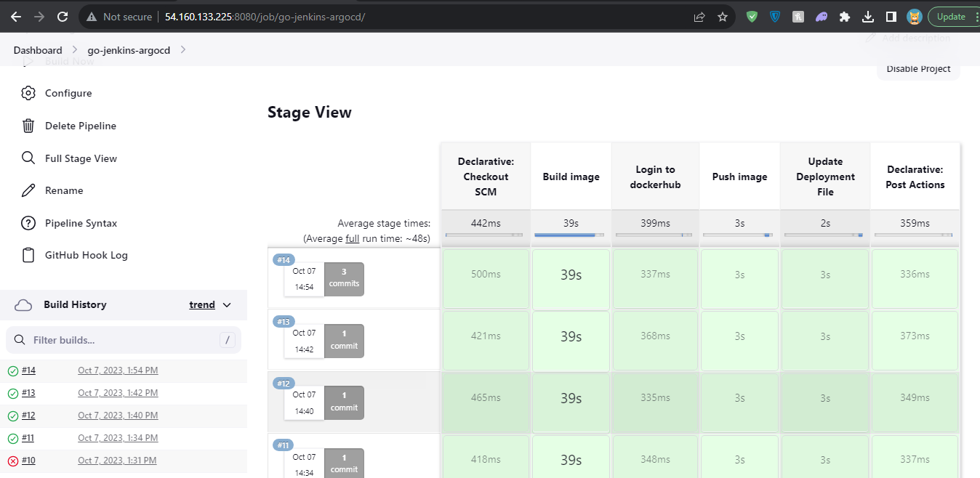Open the Oct 7, 2023, 1:54 PM timestamp link
The image size is (980, 478).
click(x=118, y=370)
